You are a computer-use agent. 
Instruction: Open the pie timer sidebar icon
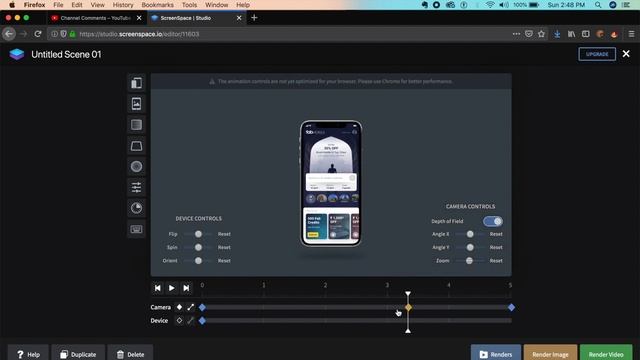tap(136, 208)
